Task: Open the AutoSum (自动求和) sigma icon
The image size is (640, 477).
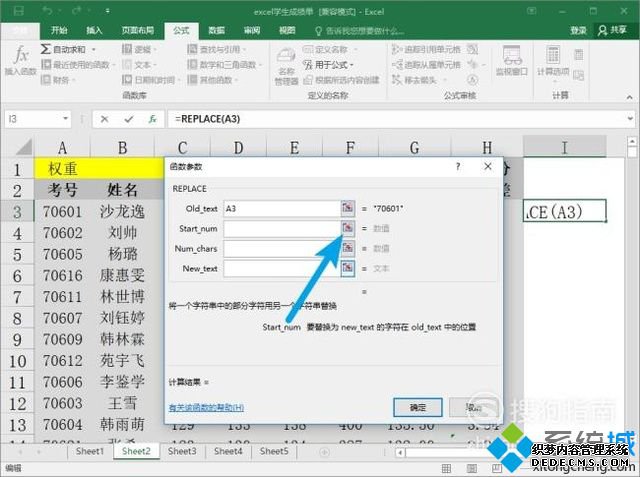Action: [x=46, y=49]
